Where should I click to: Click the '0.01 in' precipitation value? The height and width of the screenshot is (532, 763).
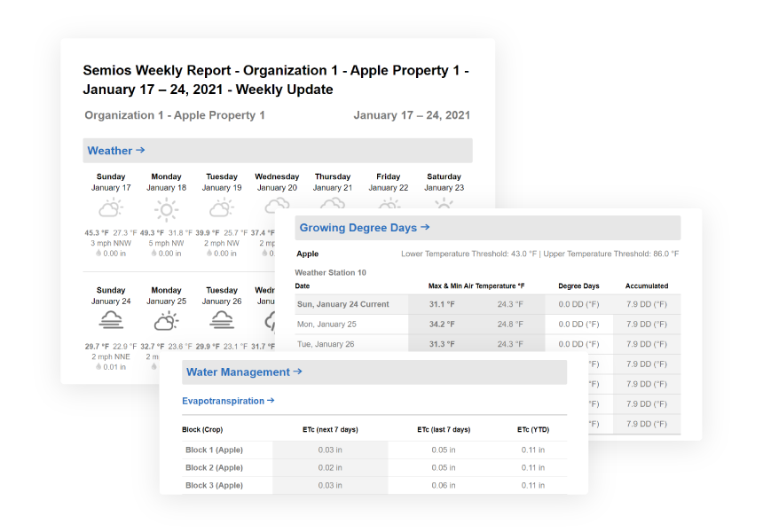114,367
